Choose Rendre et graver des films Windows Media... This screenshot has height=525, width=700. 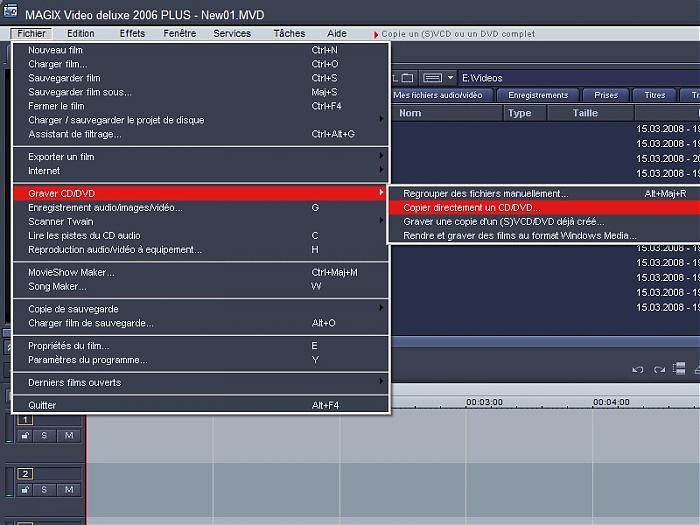(x=545, y=235)
